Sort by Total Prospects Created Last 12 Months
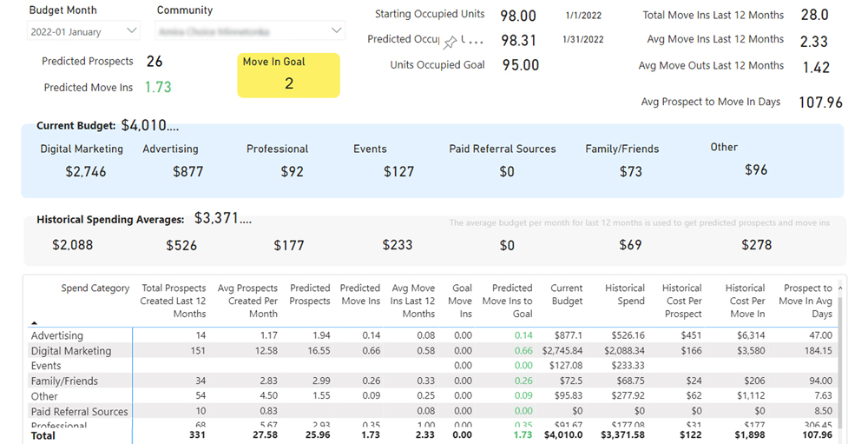This screenshot has height=444, width=868. 173,301
